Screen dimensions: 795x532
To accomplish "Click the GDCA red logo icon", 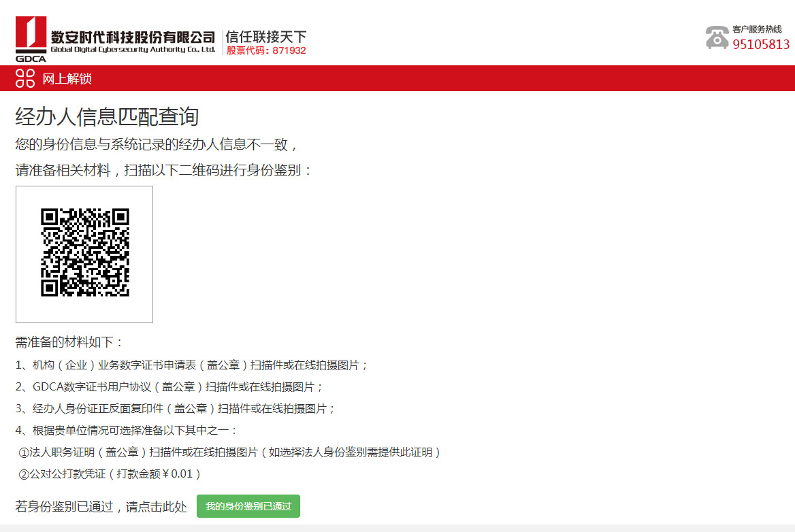I will click(31, 39).
